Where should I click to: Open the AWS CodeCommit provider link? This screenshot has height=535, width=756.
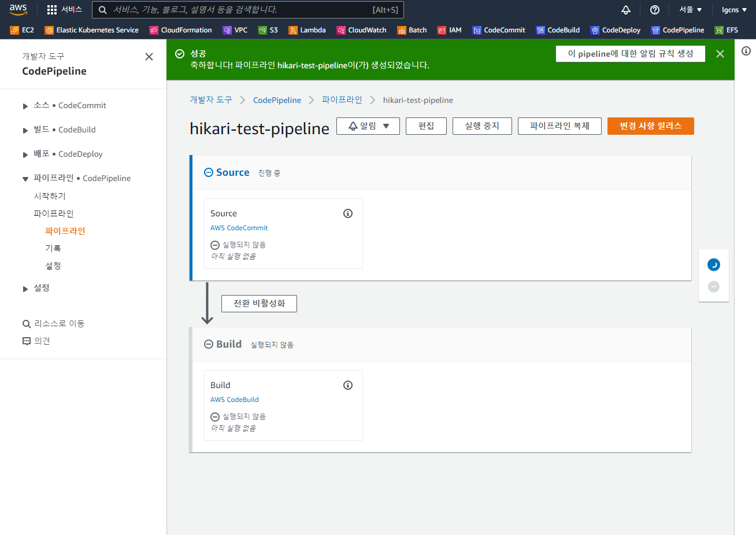(x=239, y=228)
